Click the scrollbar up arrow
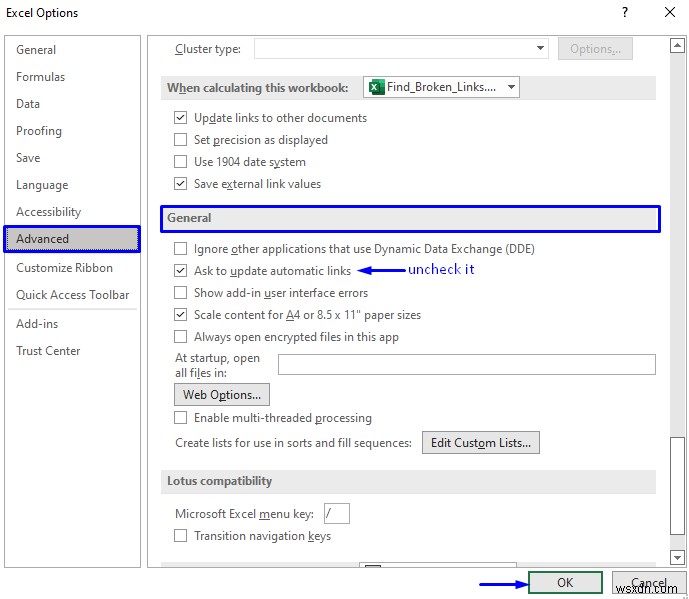 (x=677, y=45)
